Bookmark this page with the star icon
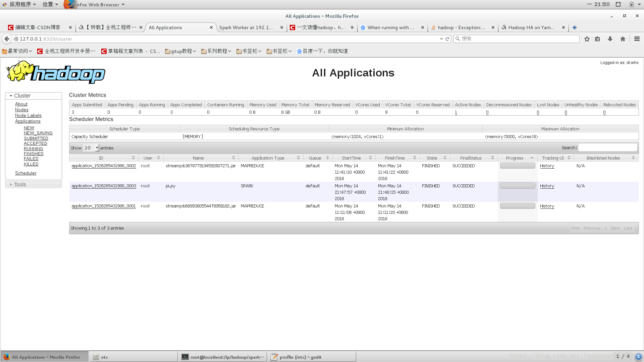This screenshot has height=362, width=644. point(587,39)
